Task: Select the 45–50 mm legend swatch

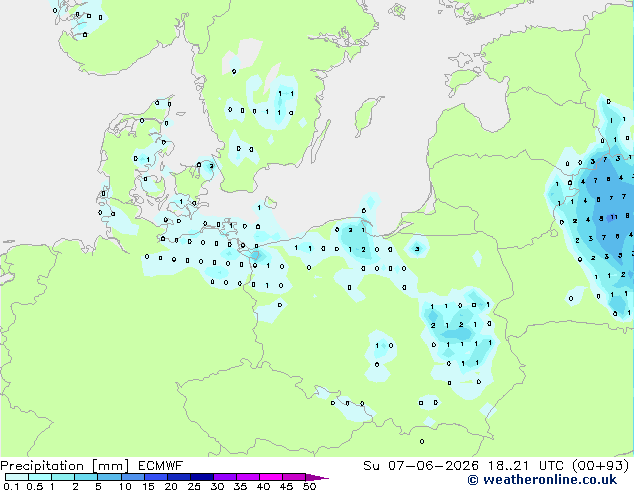Action: pos(294,477)
